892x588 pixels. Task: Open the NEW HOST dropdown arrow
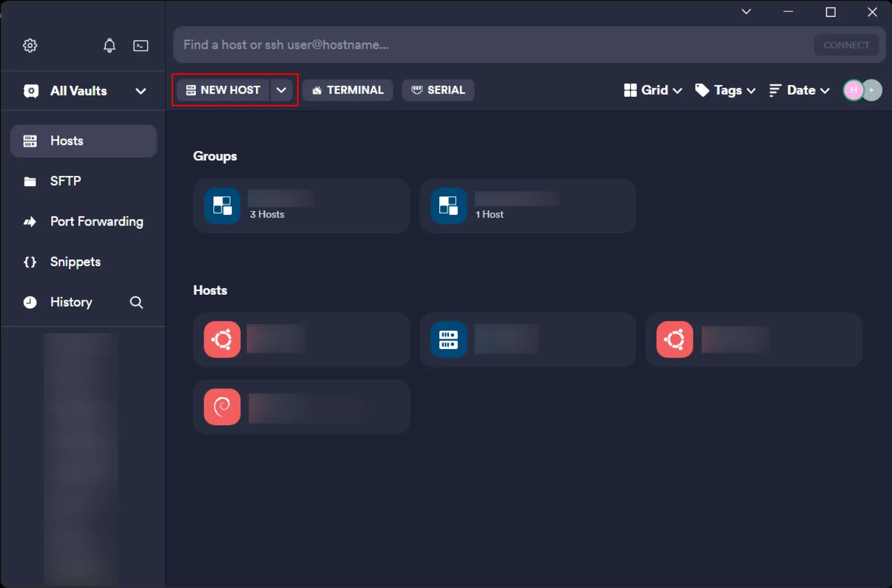pyautogui.click(x=282, y=90)
